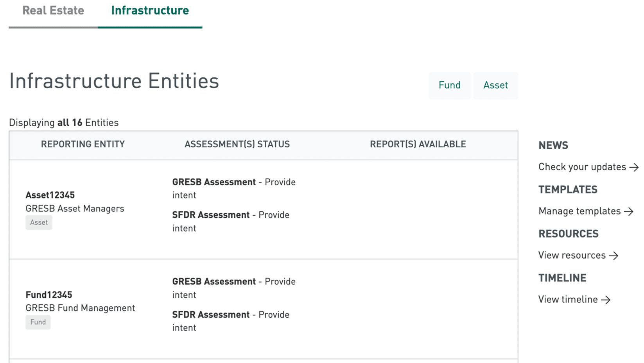Click the arrow beside Manage templates

coord(628,211)
